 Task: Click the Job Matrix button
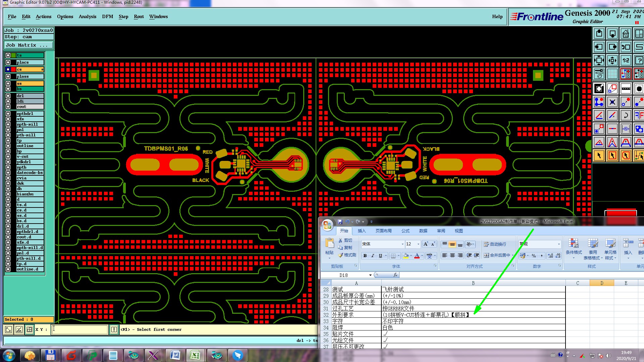(x=28, y=45)
